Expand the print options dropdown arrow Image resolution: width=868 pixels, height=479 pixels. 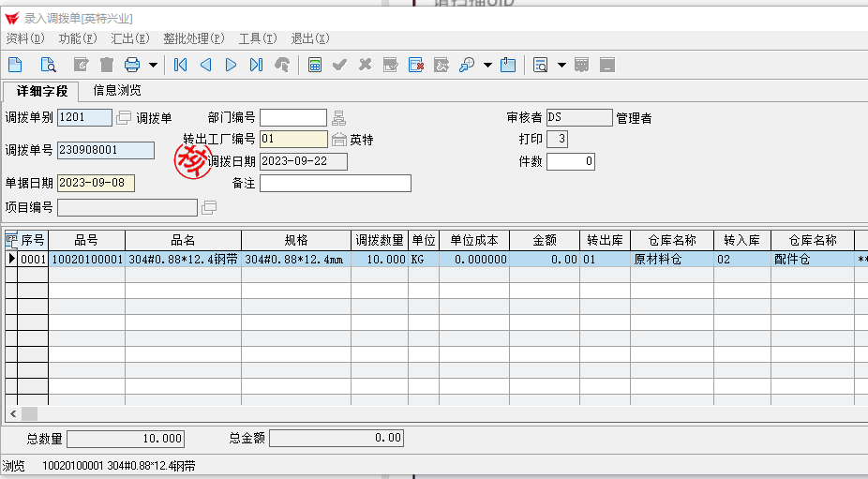coord(153,66)
